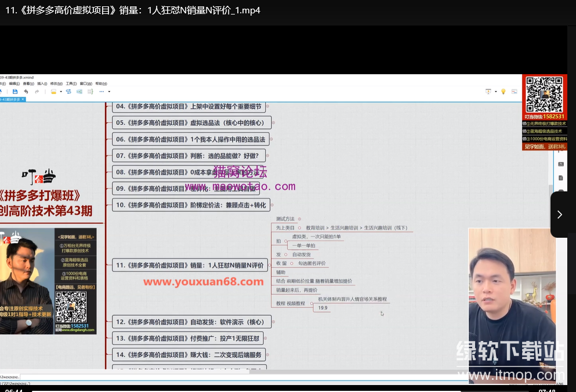Screen dimensions: 576x392
Task: Select the 辅助 subtopic
Action: [x=281, y=272]
